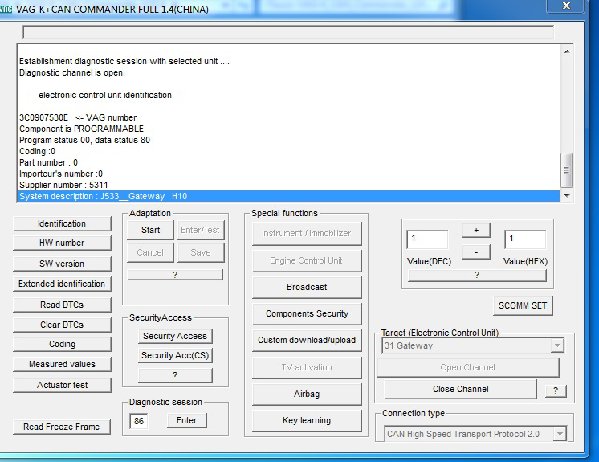This screenshot has width=599, height=462.
Task: Click Close Channel button
Action: [460, 389]
